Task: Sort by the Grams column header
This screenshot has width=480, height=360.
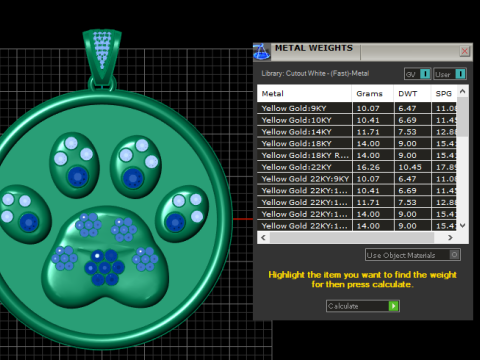Action: click(372, 94)
